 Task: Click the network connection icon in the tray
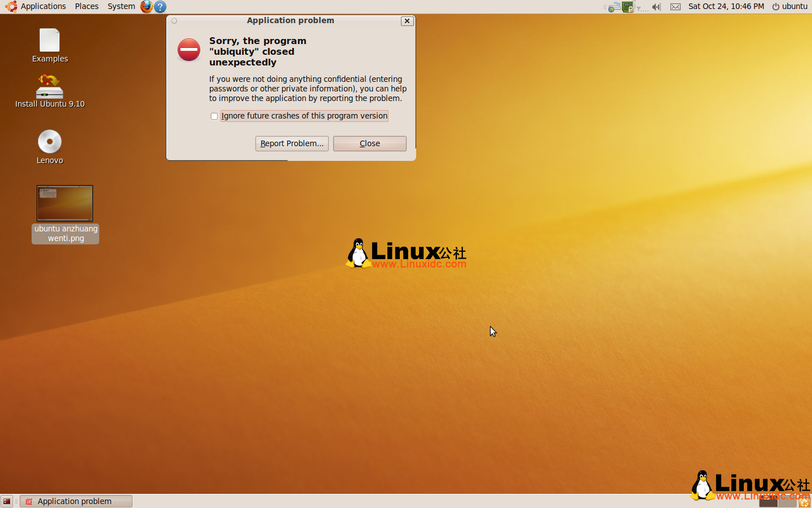tap(627, 6)
